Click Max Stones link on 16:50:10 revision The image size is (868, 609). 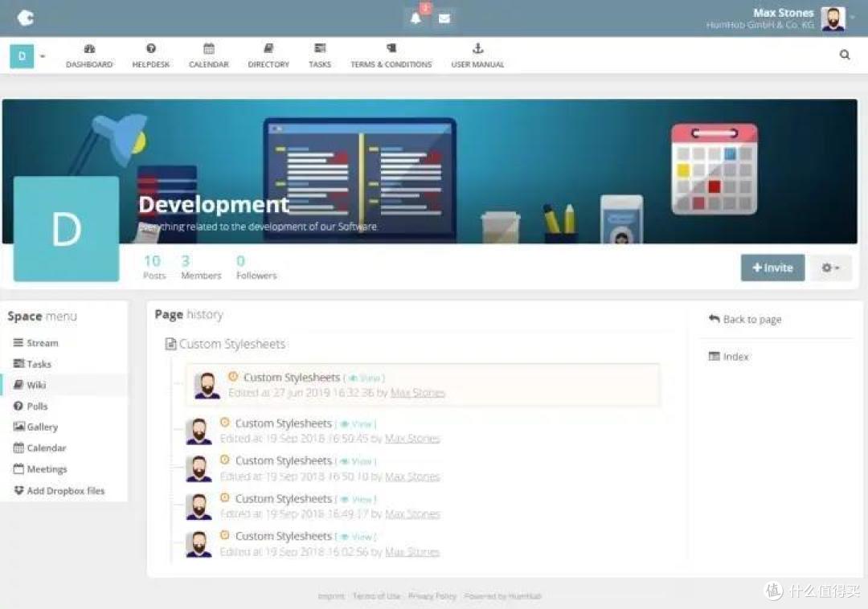[x=412, y=476]
